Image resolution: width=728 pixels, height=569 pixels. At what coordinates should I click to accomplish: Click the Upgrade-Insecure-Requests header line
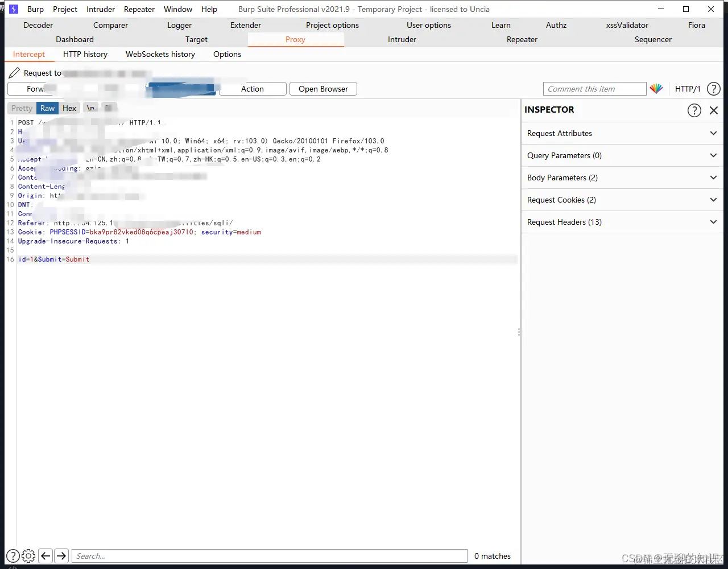(x=74, y=241)
